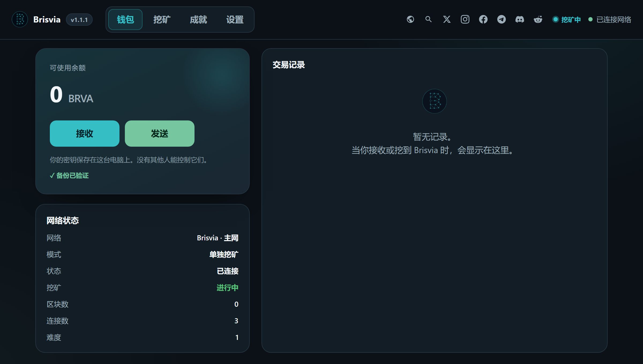Click the v1.1.1 version badge
Image resolution: width=643 pixels, height=364 pixels.
click(79, 20)
